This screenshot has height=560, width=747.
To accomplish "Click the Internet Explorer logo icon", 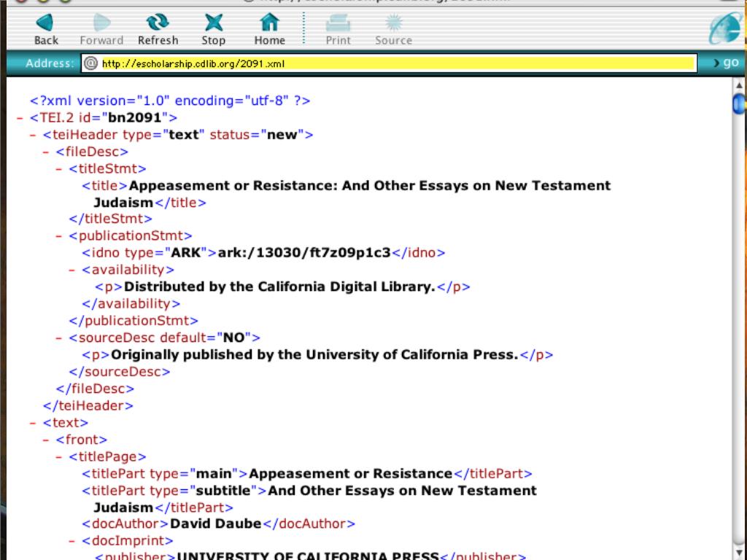I will [726, 28].
